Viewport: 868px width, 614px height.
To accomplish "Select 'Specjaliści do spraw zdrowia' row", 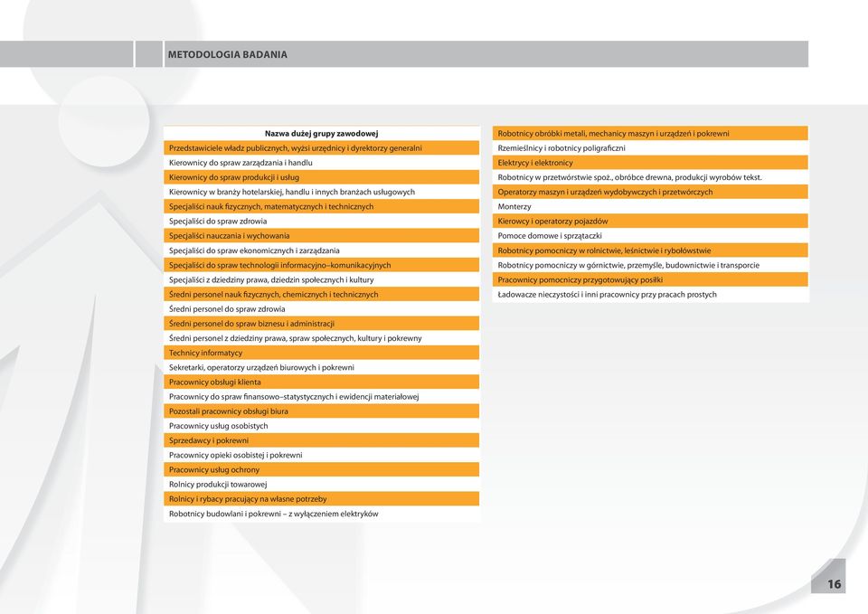I will click(321, 221).
